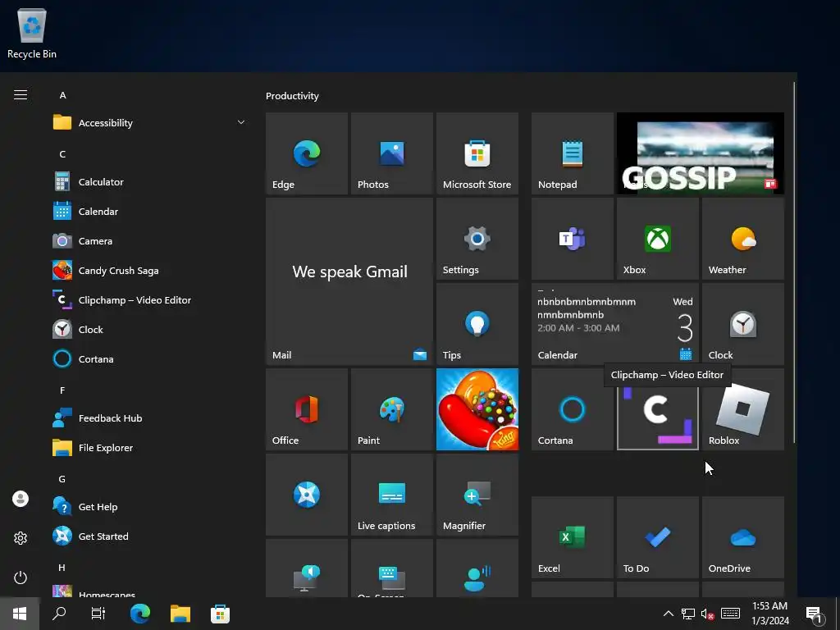Screen dimensions: 840x630
Task: Launch Microsoft Store tile
Action: tap(477, 153)
